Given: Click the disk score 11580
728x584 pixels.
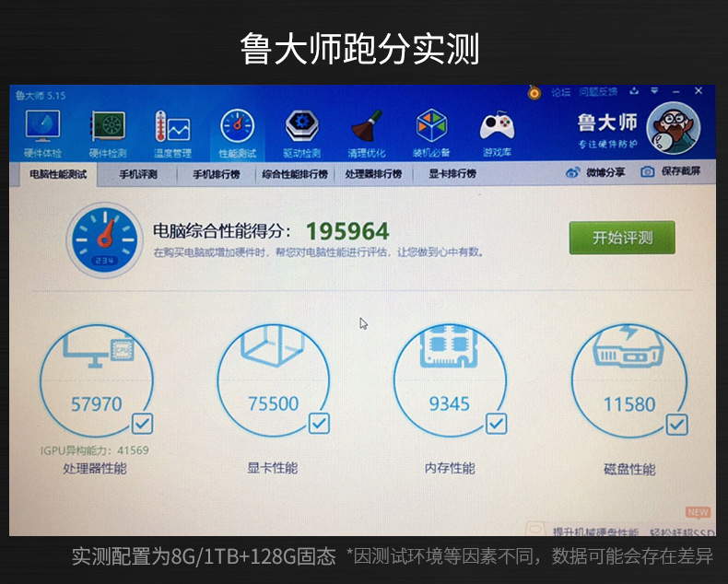Looking at the screenshot, I should point(629,404).
